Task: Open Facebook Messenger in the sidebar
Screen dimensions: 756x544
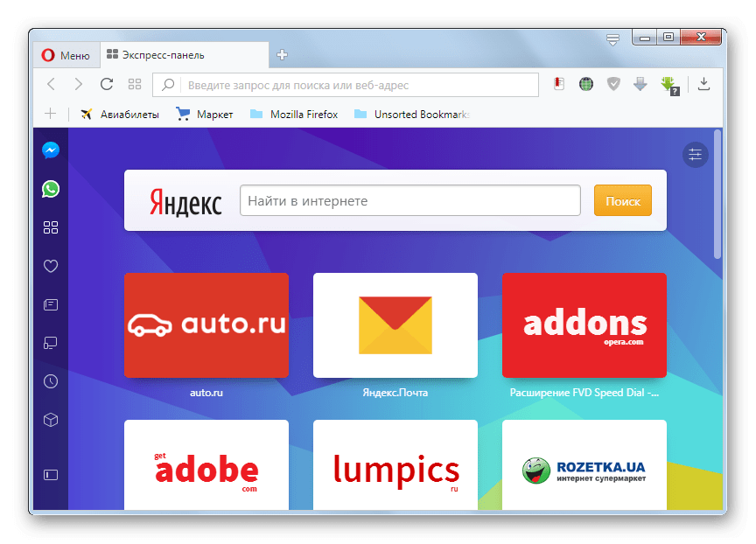Action: point(51,150)
